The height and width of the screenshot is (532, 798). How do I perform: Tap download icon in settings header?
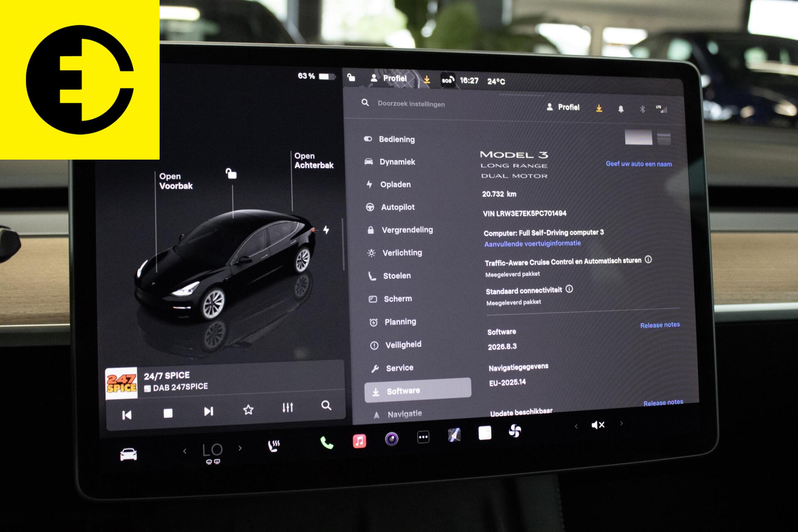pyautogui.click(x=599, y=108)
